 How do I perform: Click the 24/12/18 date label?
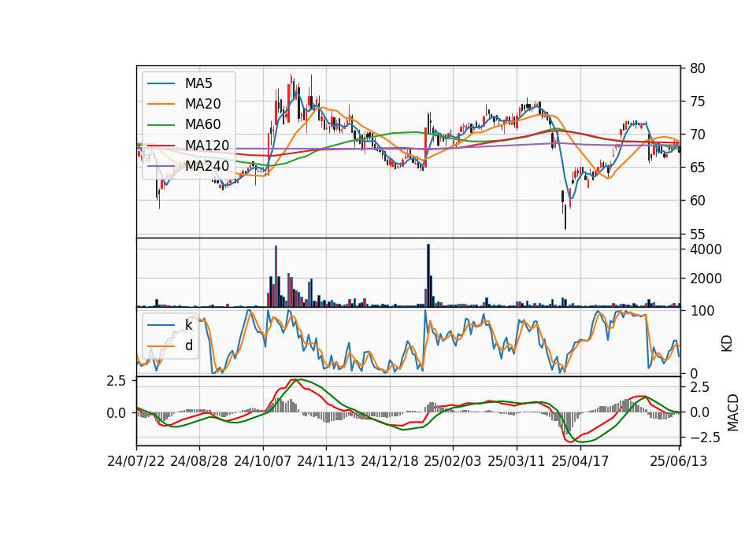(390, 461)
